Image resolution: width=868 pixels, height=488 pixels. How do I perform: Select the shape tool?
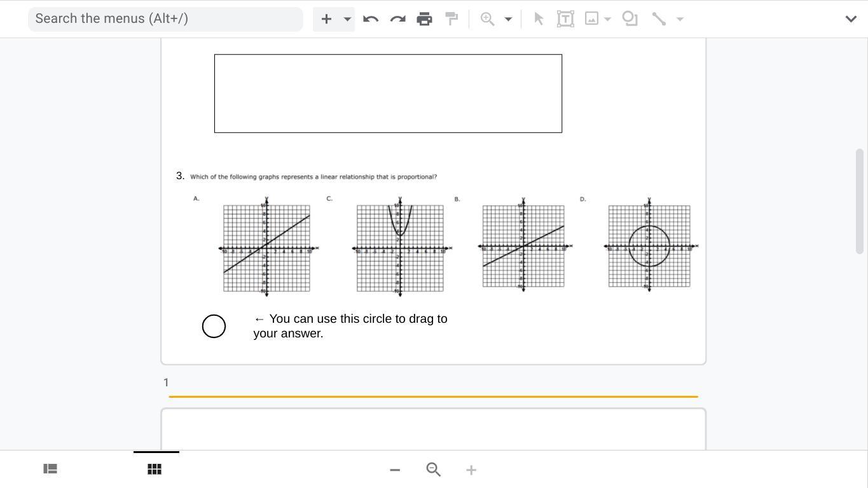[630, 19]
